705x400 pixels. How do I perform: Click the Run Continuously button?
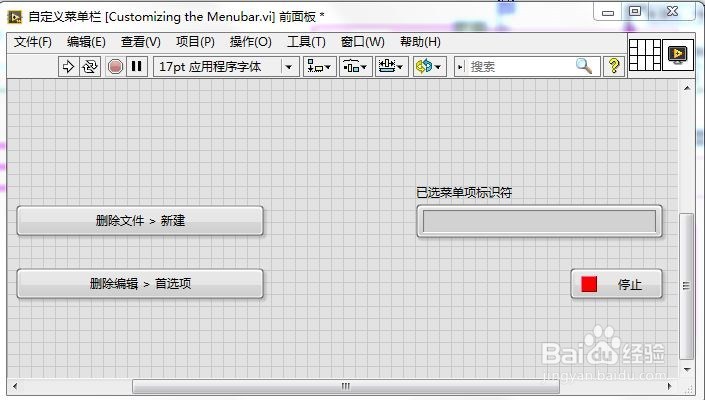tap(90, 67)
